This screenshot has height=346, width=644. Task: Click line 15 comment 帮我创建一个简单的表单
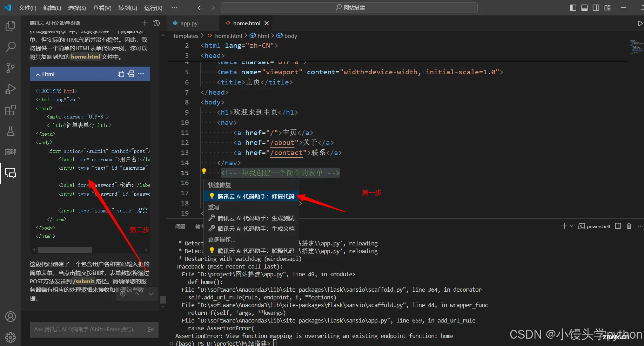point(280,173)
